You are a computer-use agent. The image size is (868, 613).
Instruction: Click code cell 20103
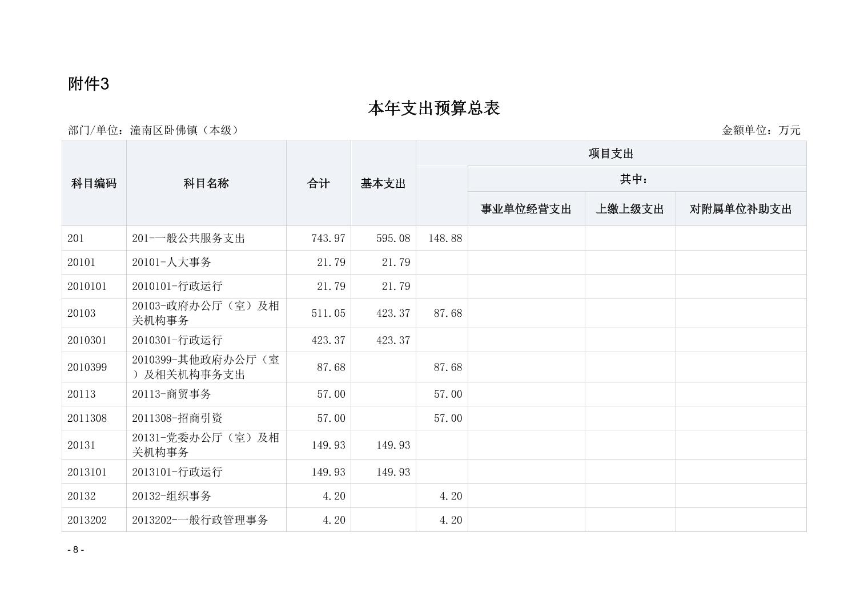[94, 313]
